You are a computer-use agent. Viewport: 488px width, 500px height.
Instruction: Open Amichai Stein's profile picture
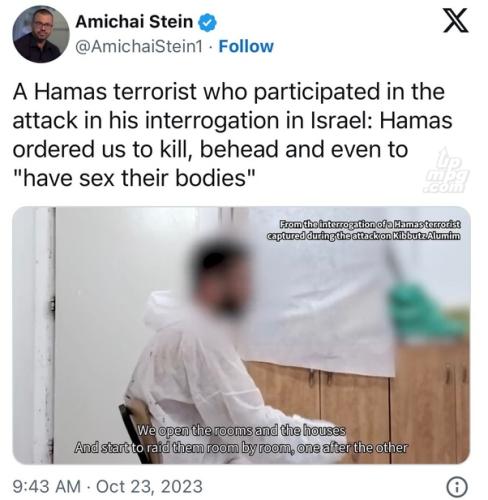click(41, 34)
